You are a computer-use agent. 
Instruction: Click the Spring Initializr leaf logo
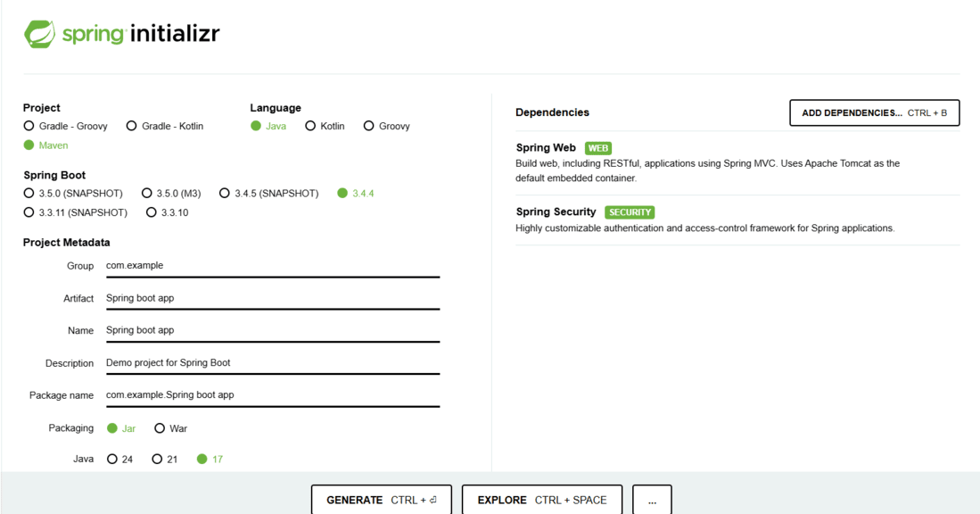click(39, 34)
